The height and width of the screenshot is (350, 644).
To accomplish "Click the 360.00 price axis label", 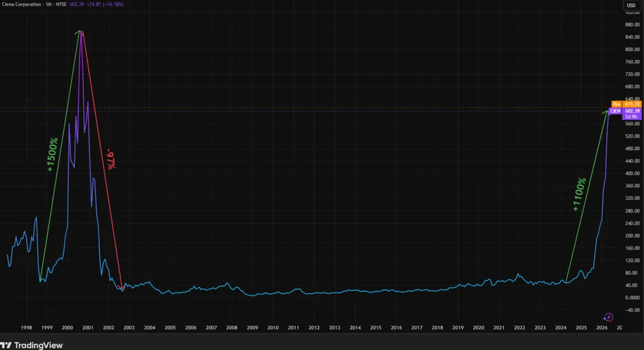I will (632, 186).
